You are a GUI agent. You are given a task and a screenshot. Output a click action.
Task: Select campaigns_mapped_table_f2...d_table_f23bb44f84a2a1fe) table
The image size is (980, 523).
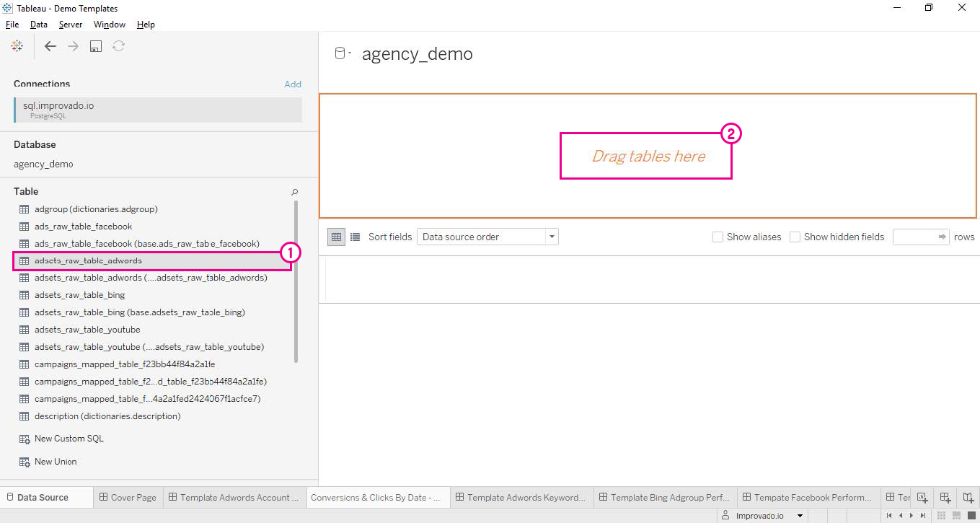[x=152, y=382]
